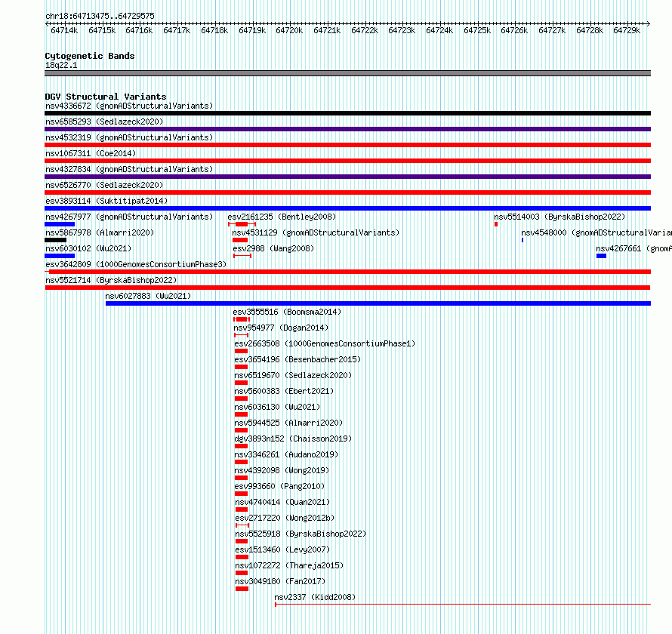
Task: Select the short blue nsv4267977 bar
Action: point(60,224)
